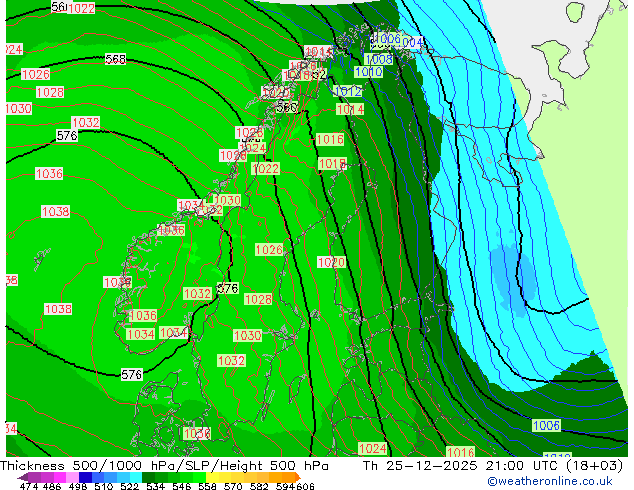Viewport: 634px width, 490px height.
Task: Click the map title 'Thickness 500/1000 hPa/SLP/Height 500 hPa'
Action: pyautogui.click(x=164, y=466)
